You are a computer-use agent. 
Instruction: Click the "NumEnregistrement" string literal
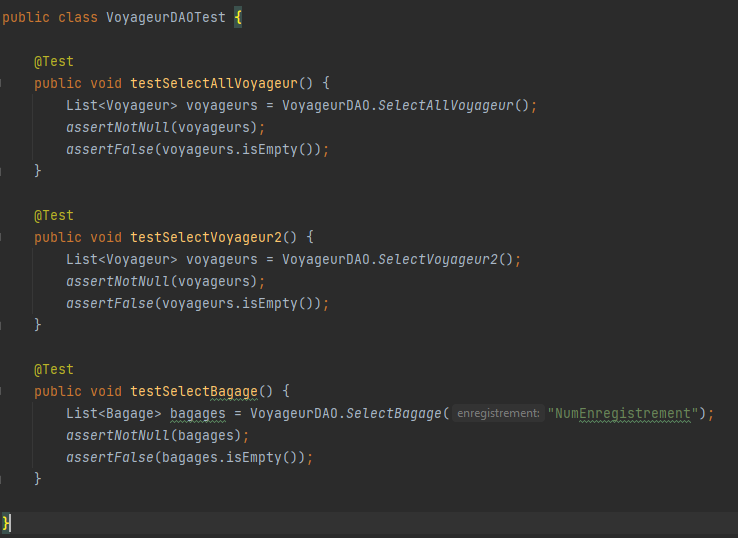click(x=623, y=414)
